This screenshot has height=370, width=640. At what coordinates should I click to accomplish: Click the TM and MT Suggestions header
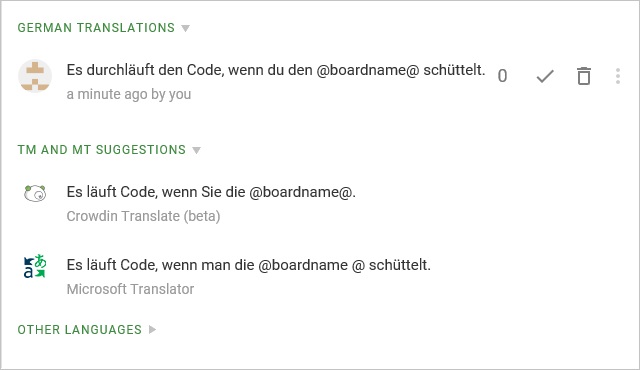click(102, 150)
